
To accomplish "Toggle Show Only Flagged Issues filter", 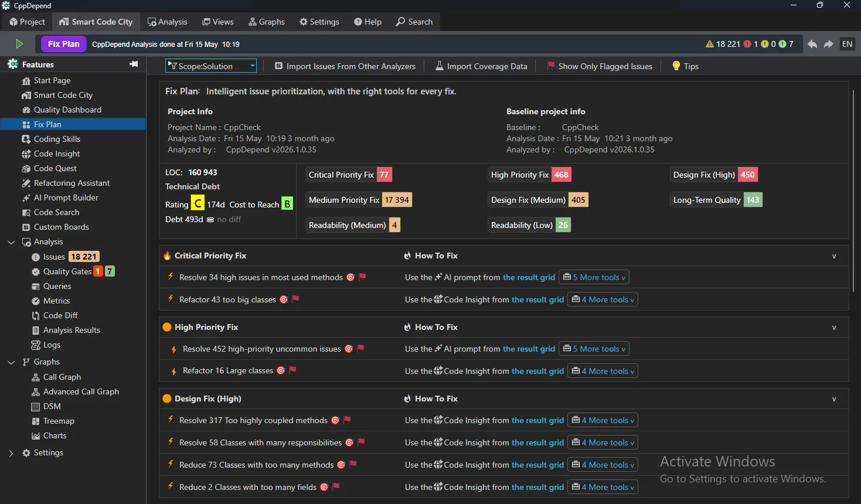I will tap(600, 66).
